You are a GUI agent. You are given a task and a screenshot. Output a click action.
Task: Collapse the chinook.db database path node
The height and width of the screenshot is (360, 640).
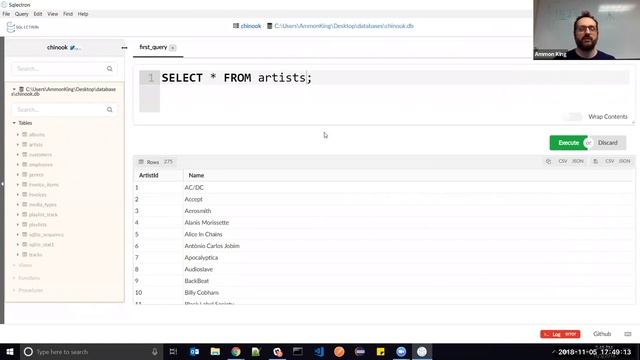point(14,89)
